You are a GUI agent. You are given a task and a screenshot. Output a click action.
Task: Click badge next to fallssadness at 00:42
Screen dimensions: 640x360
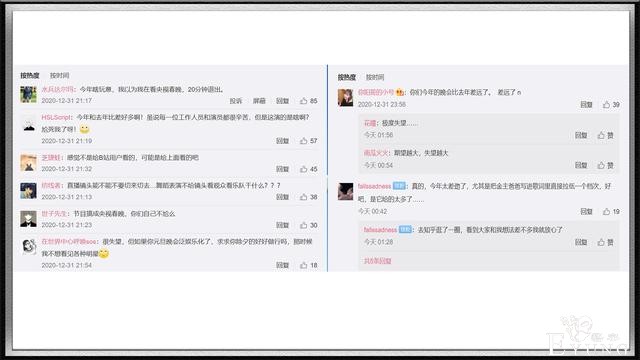pos(399,186)
